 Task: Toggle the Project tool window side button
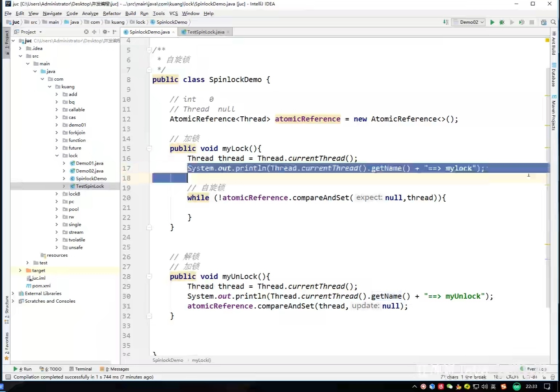pyautogui.click(x=7, y=40)
